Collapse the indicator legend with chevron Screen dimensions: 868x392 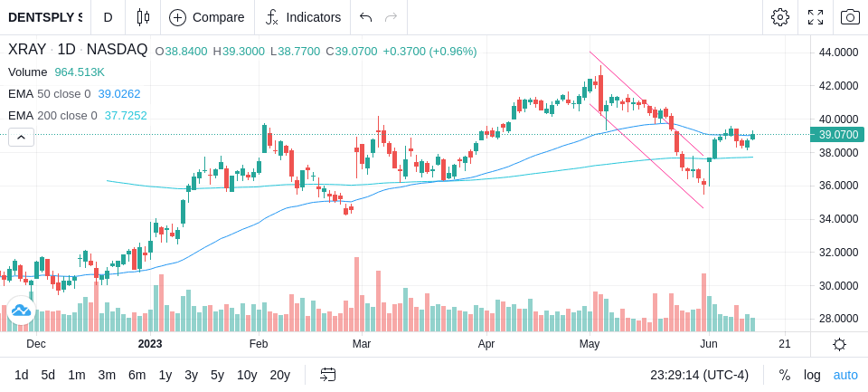(21, 137)
